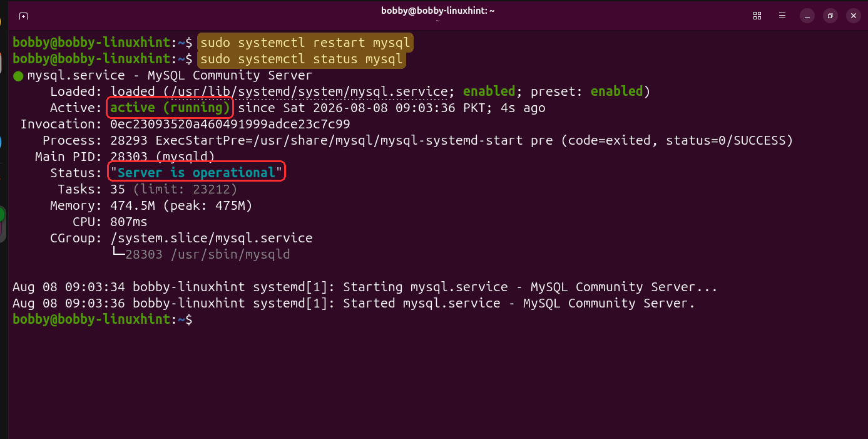The height and width of the screenshot is (439, 868).
Task: Open the terminal search and view icon
Action: 757,16
